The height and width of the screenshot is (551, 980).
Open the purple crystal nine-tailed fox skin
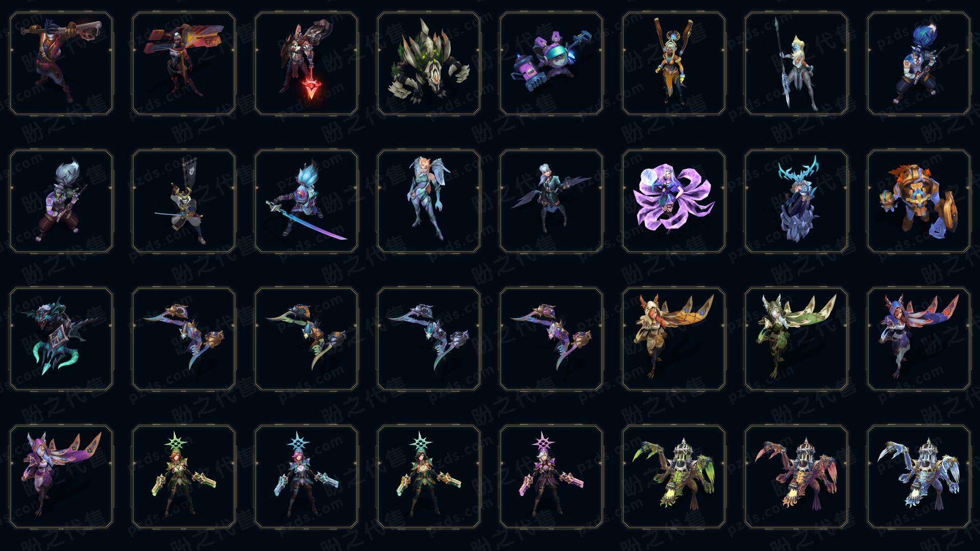pos(674,201)
